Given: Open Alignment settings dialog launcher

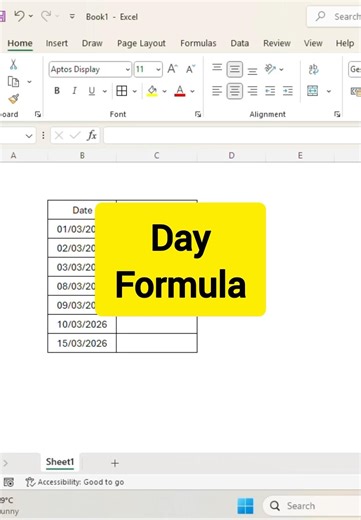Looking at the screenshot, I should click(x=337, y=114).
